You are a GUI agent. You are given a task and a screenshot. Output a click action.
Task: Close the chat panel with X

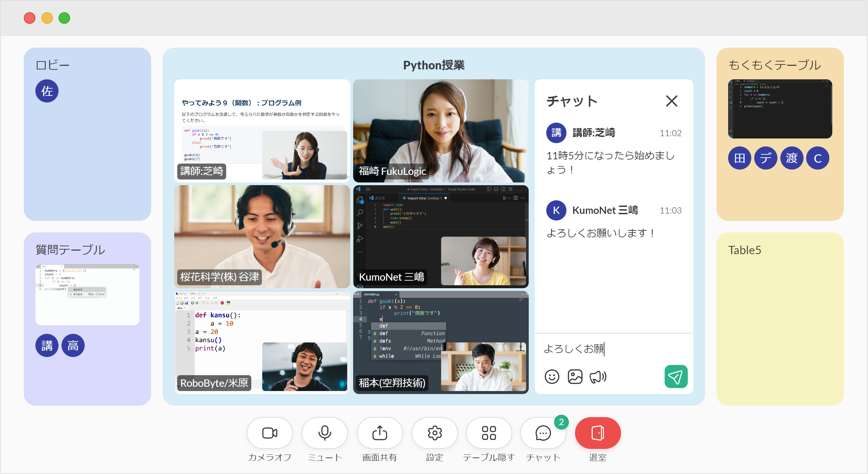coord(671,101)
